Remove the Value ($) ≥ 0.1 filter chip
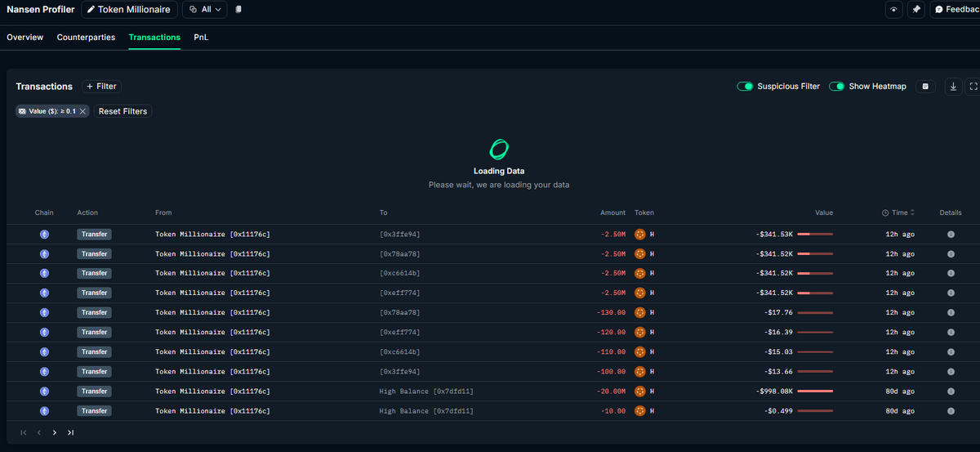The width and height of the screenshot is (980, 452). (x=82, y=111)
